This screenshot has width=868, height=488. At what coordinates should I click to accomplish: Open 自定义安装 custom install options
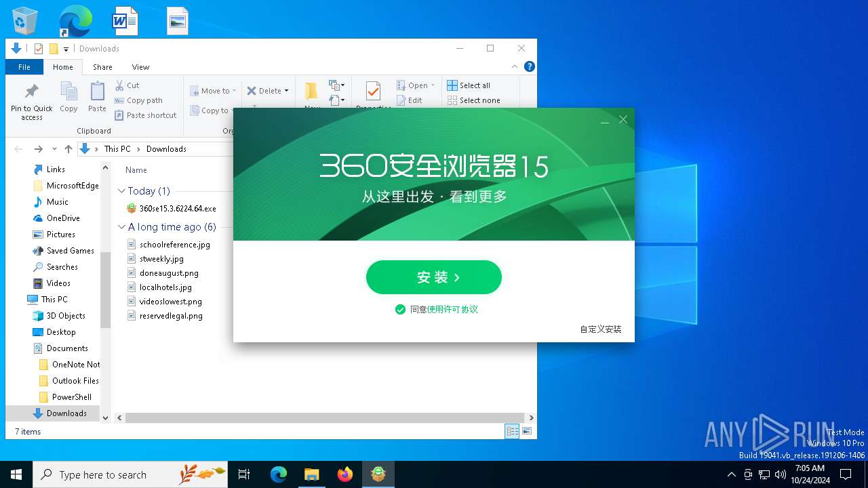(601, 329)
